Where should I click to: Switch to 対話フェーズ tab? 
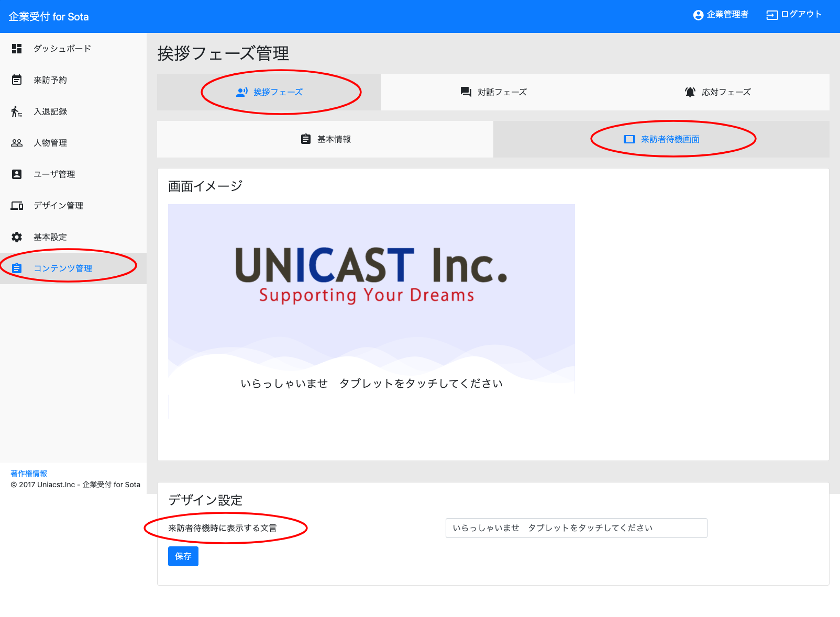click(x=493, y=92)
